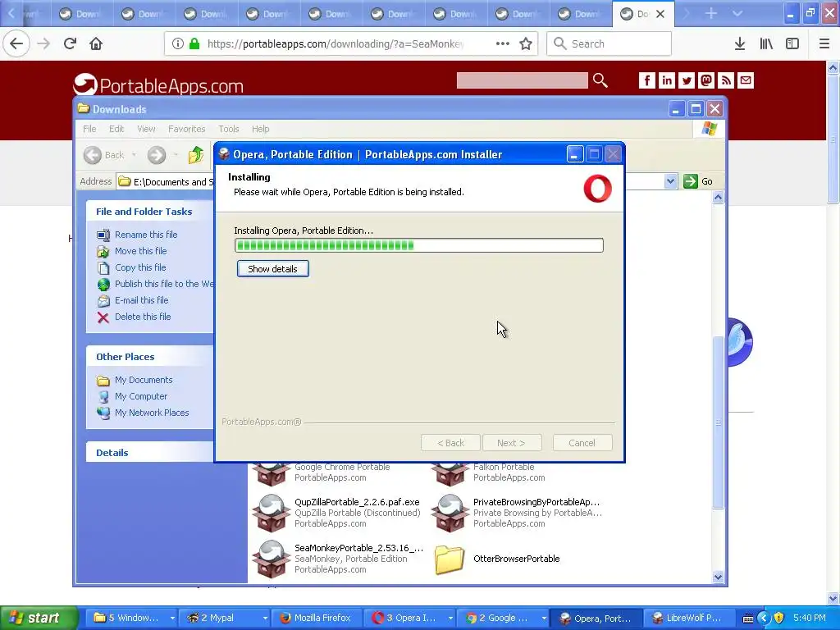This screenshot has width=840, height=630.
Task: Expand 5 Windows Explorer taskbar group arrow
Action: pos(172,618)
